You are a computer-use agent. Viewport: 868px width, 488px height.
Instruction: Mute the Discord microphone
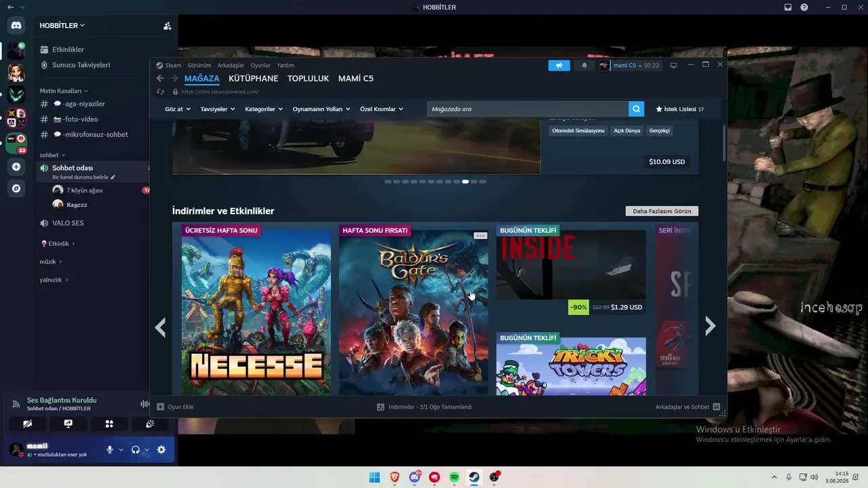point(110,449)
